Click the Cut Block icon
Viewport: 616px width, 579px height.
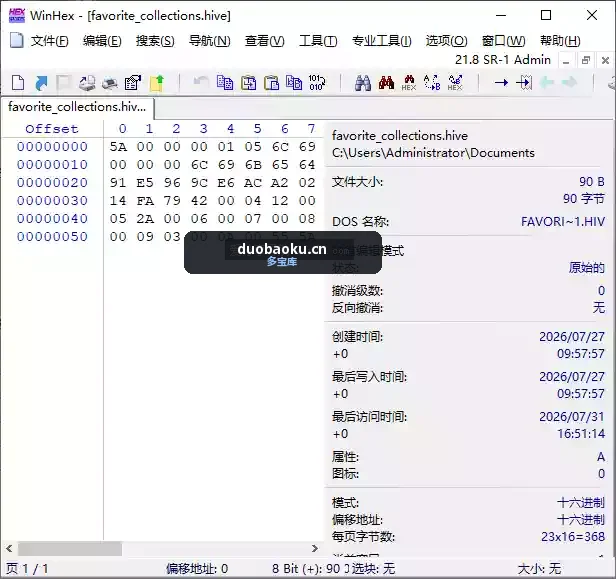[248, 83]
